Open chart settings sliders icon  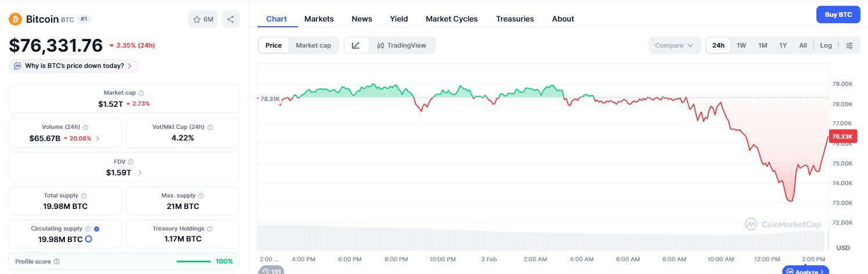[849, 45]
